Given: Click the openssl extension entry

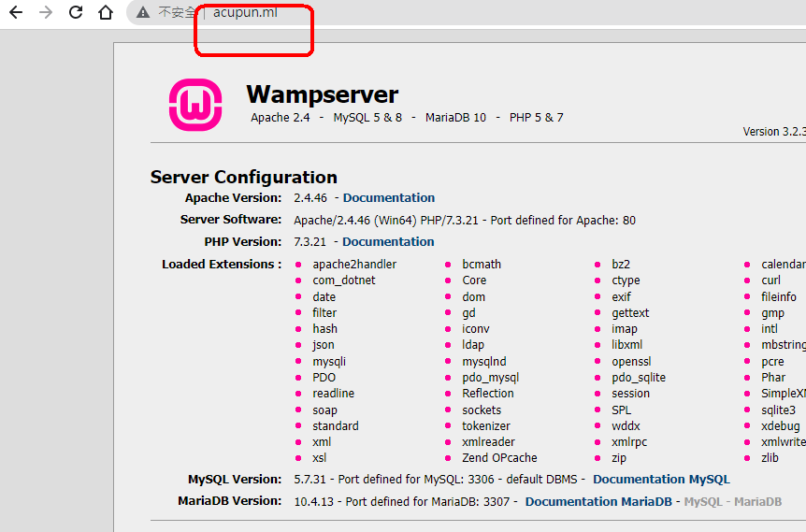Looking at the screenshot, I should click(631, 361).
